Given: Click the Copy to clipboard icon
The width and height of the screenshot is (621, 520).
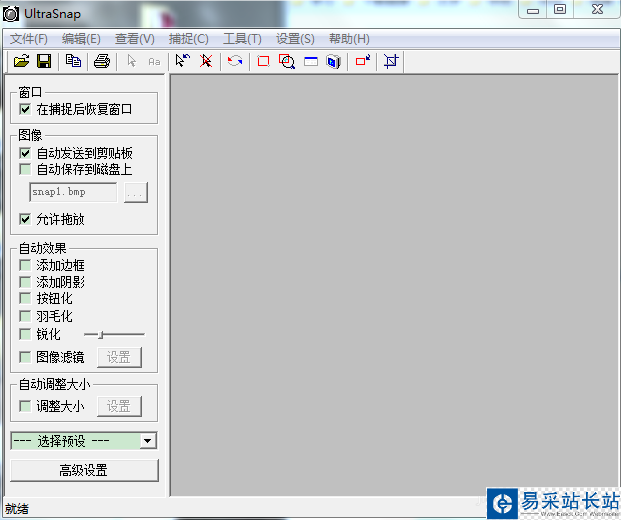Looking at the screenshot, I should [73, 61].
